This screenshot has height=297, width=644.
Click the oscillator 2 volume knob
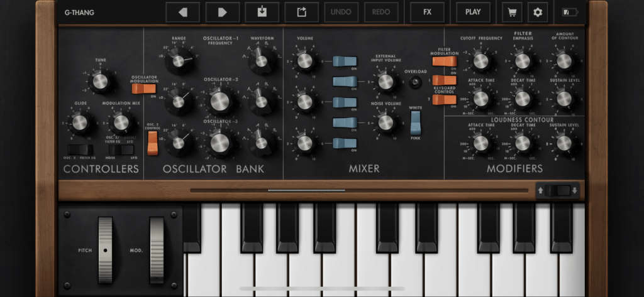point(305,102)
